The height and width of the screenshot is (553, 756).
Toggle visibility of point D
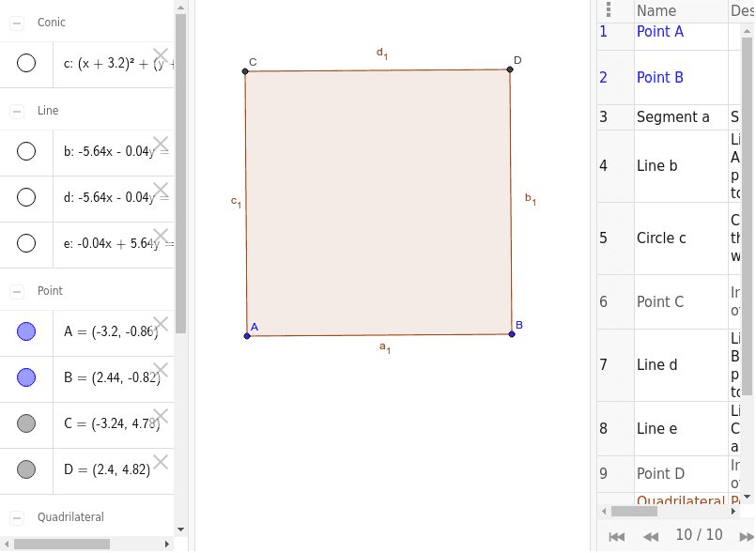pos(26,469)
